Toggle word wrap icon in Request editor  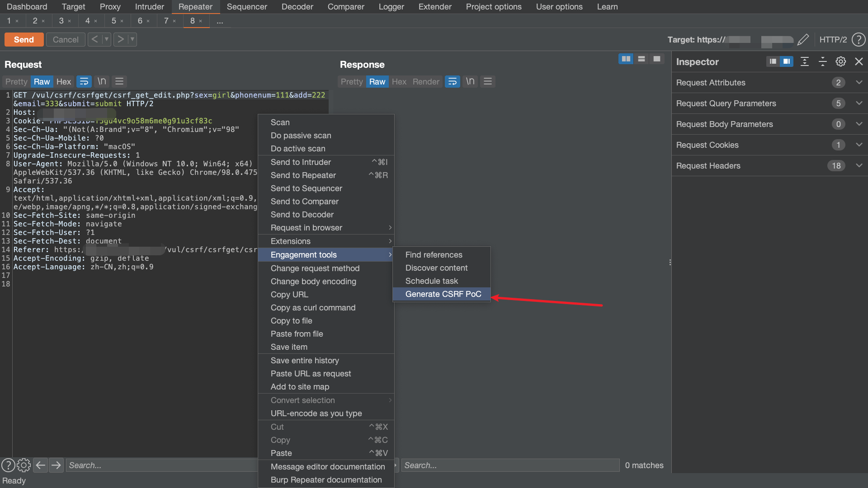[84, 81]
